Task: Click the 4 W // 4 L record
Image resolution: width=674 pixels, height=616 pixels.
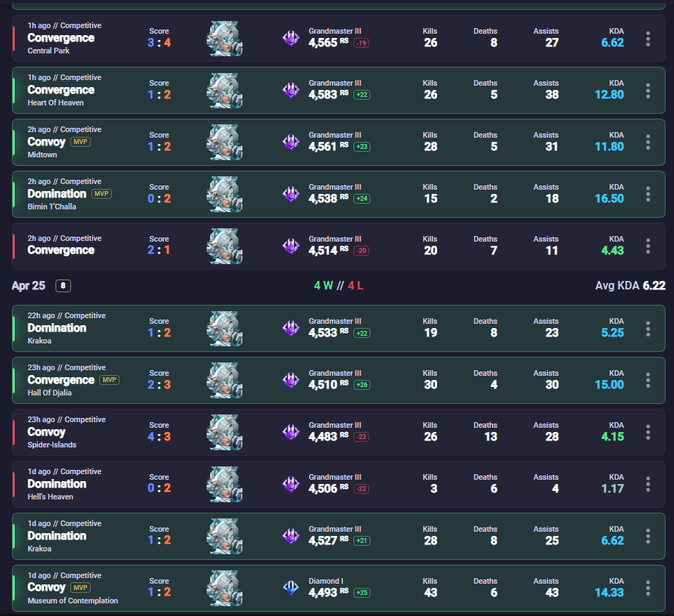Action: coord(339,286)
